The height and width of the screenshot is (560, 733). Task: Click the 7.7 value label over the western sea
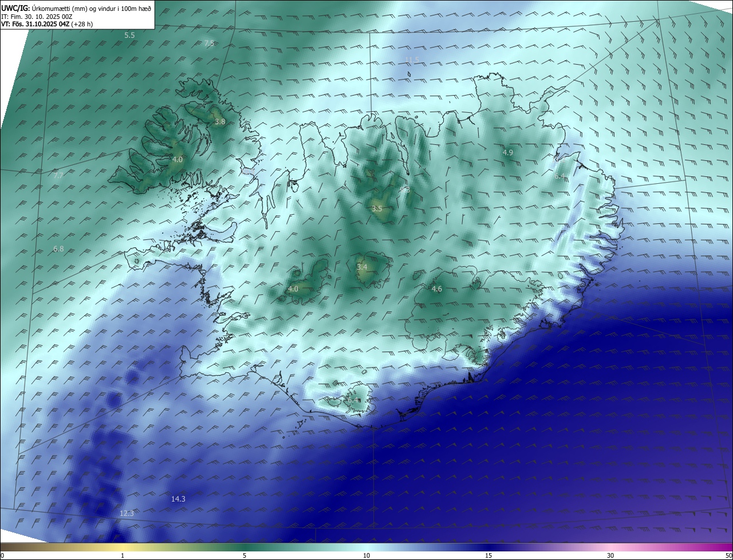tap(58, 175)
